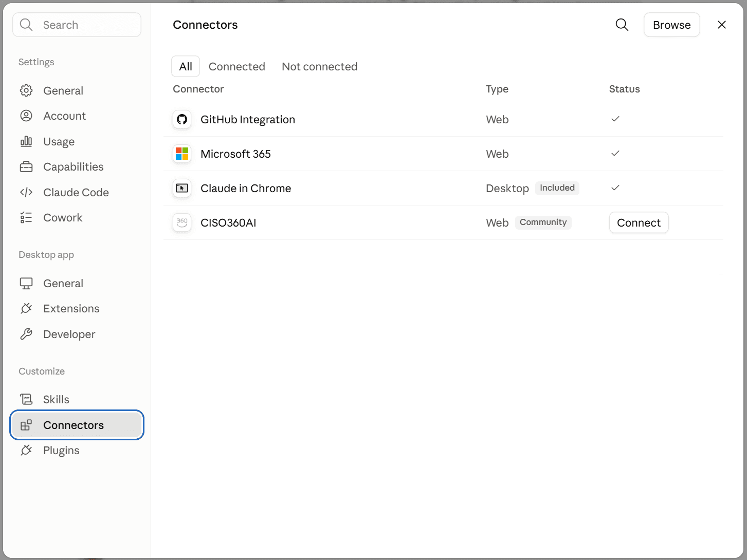Image resolution: width=747 pixels, height=560 pixels.
Task: Open the Claude in Chrome connector row
Action: [444, 188]
